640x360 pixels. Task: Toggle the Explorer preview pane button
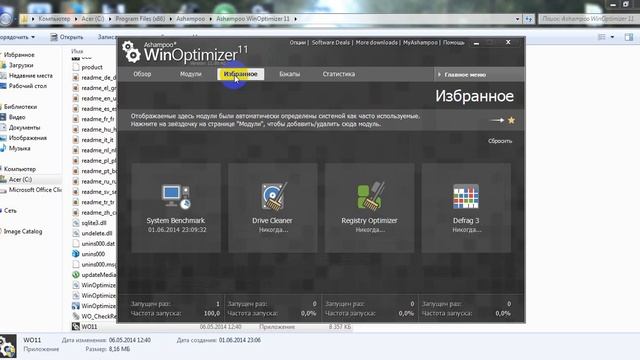tap(629, 37)
